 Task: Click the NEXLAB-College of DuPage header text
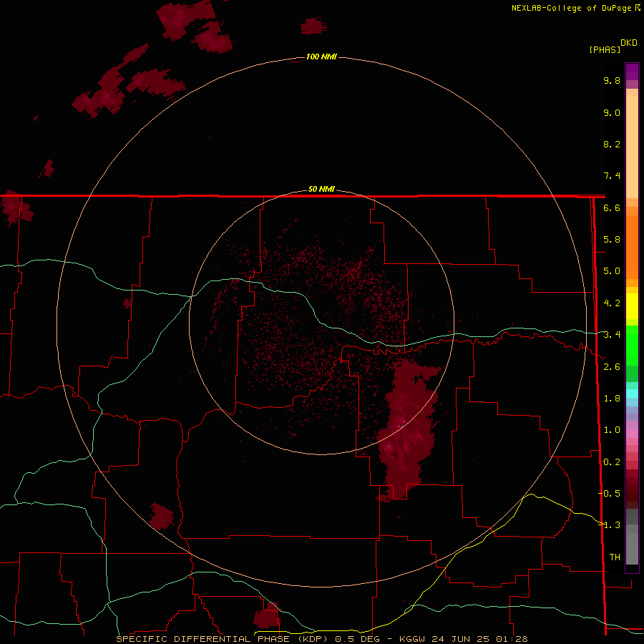tap(571, 8)
